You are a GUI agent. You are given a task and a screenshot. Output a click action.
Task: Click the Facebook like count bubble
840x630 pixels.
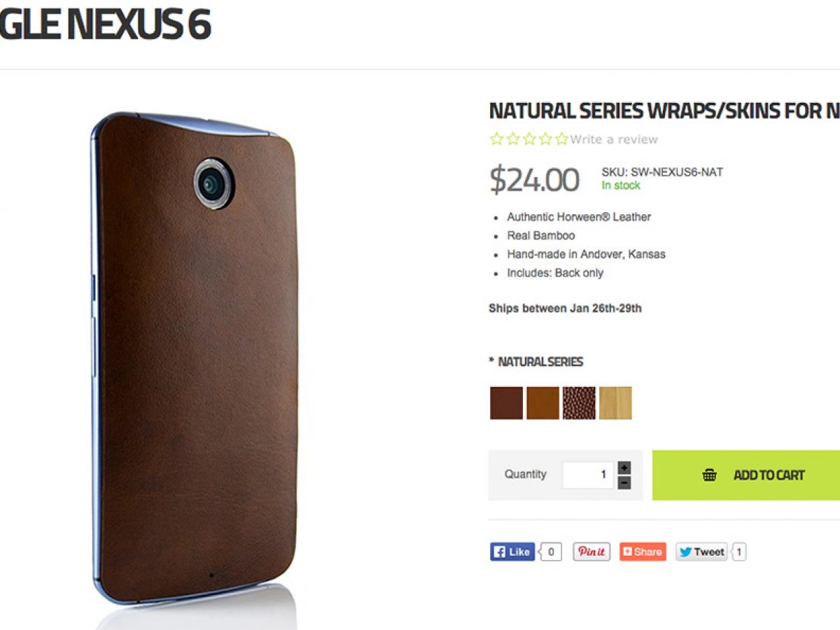(x=551, y=552)
